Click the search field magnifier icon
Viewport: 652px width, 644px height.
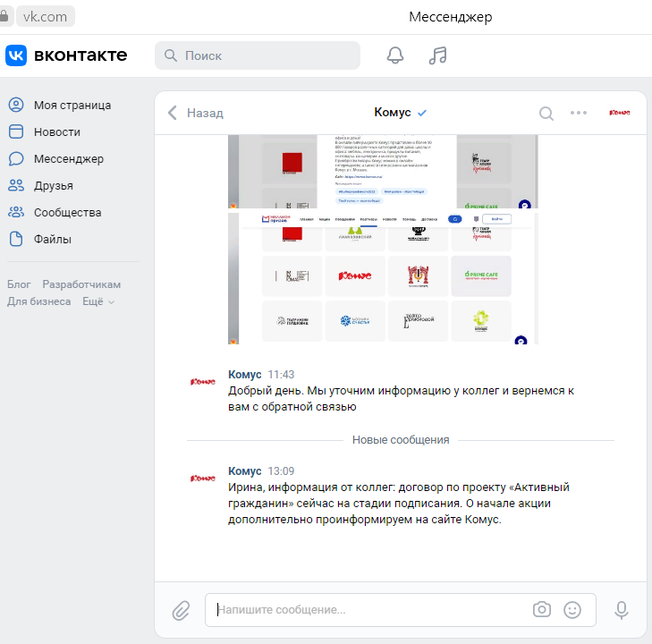171,55
